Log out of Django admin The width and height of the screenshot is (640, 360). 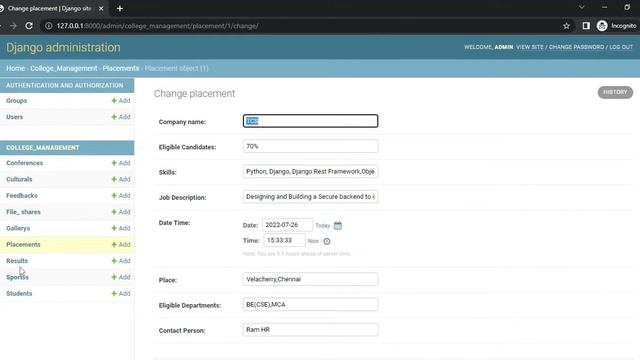pos(621,47)
